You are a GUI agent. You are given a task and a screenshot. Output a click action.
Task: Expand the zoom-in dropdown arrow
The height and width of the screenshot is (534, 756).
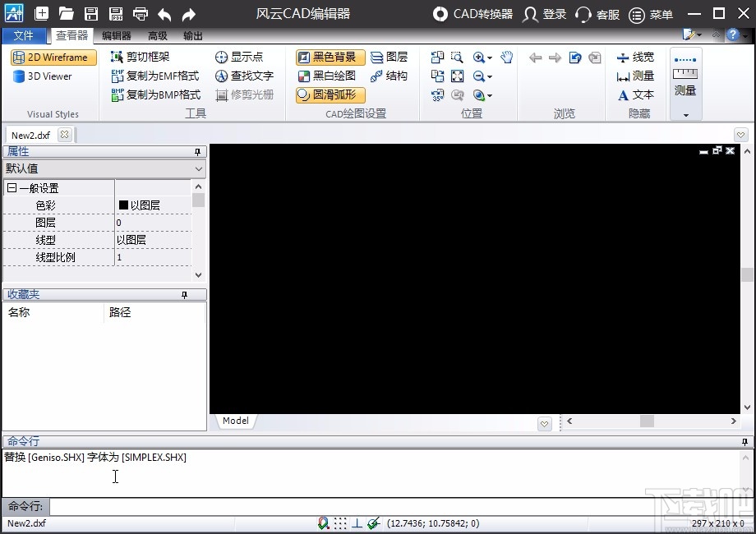(490, 58)
